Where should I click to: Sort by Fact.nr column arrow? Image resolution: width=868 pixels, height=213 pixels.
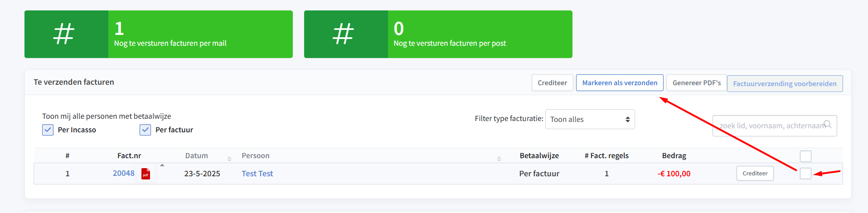tap(162, 165)
